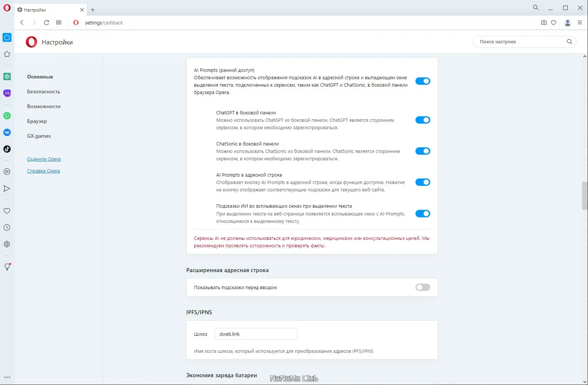Open a new tab with plus button
This screenshot has height=385, width=588.
click(93, 10)
